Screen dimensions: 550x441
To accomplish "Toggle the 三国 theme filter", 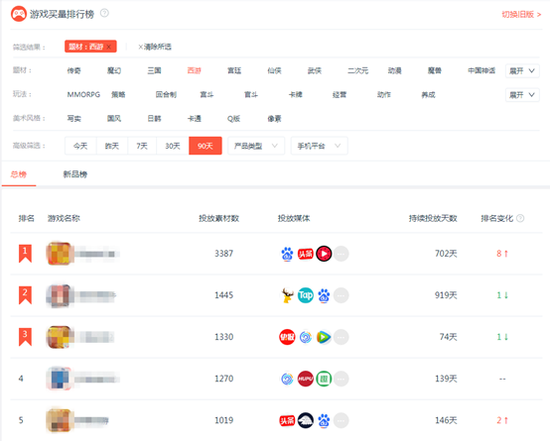I will (154, 71).
